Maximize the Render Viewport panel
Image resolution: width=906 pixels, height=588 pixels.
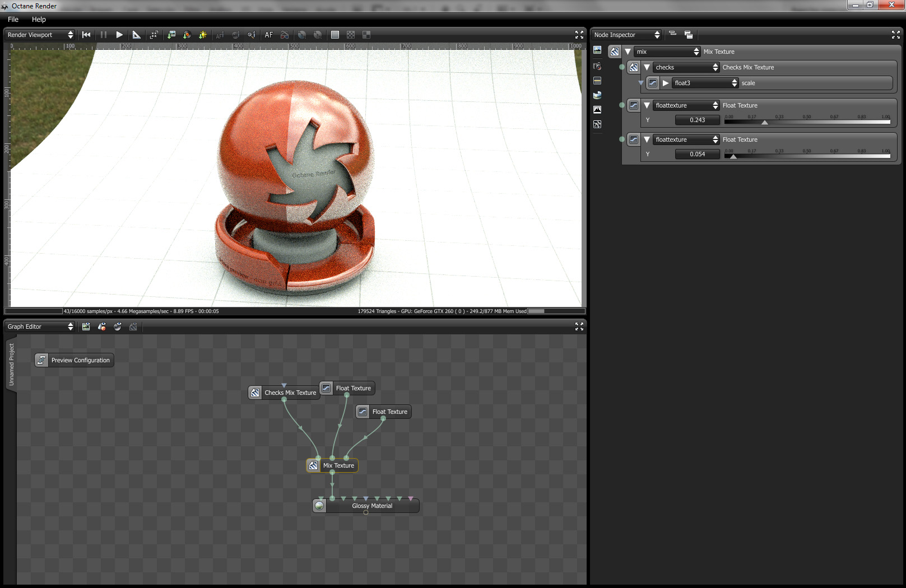[x=579, y=35]
